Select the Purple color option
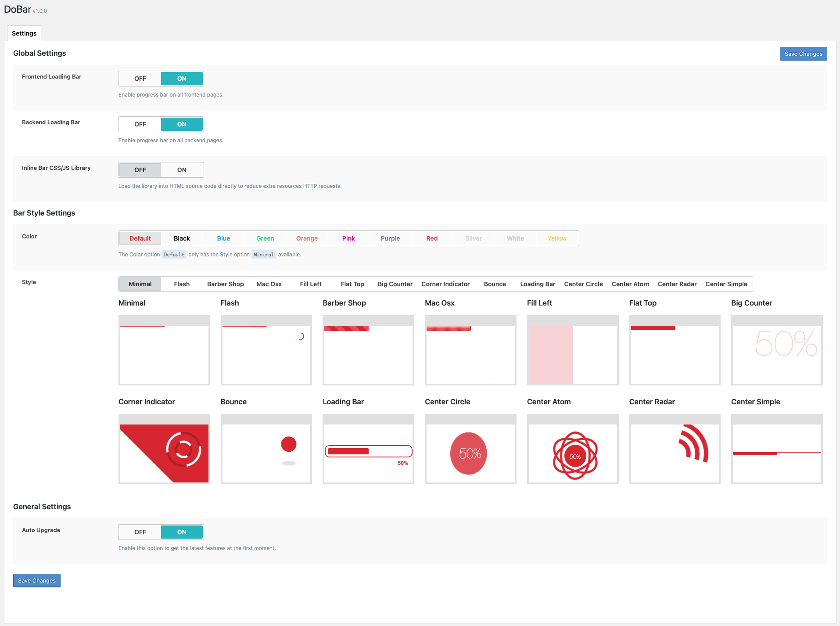840x626 pixels. point(390,238)
